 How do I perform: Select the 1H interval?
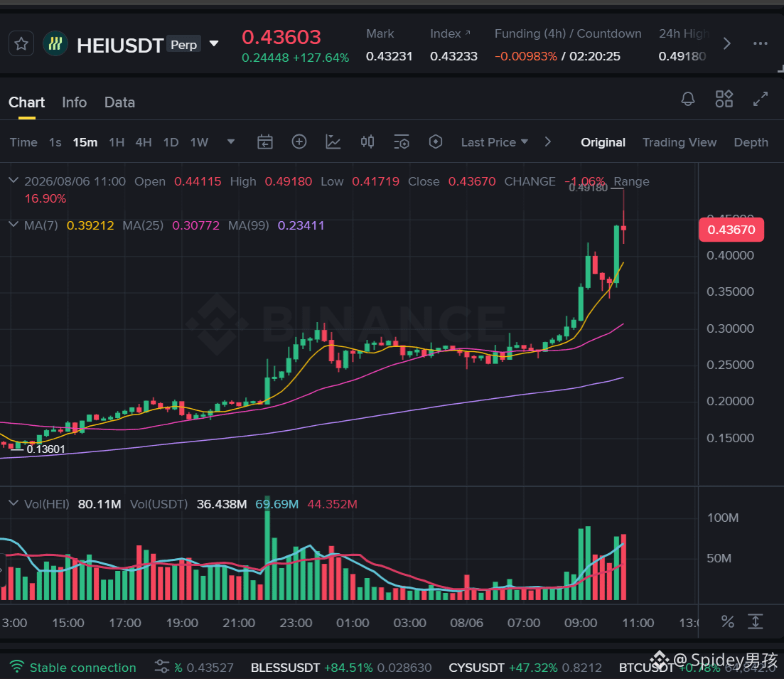(117, 142)
